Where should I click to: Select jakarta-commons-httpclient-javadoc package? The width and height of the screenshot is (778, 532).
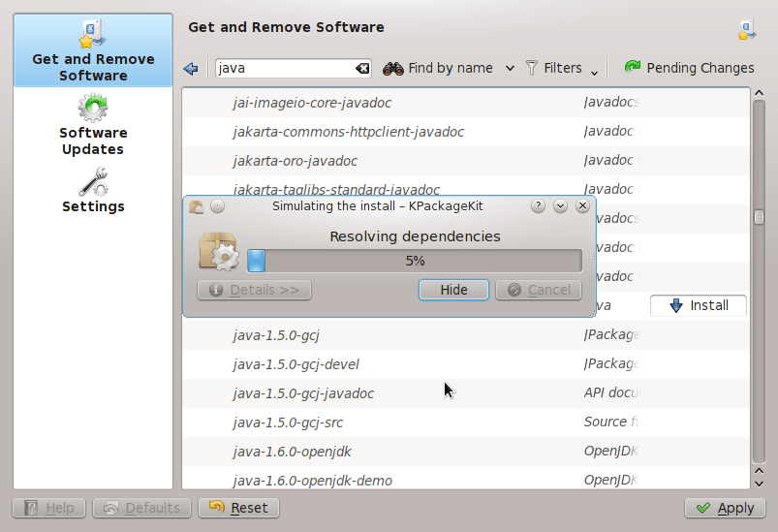click(465, 132)
